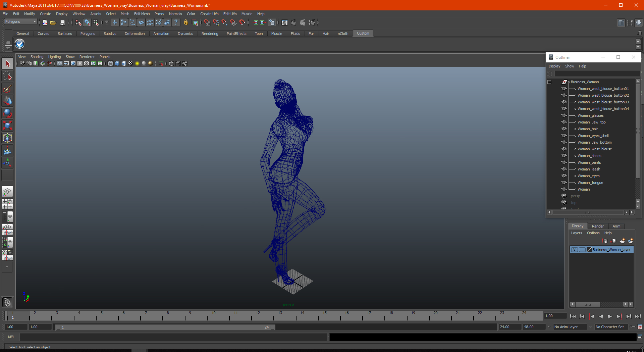Toggle viewport grid display
Image resolution: width=644 pixels, height=352 pixels.
tap(60, 63)
